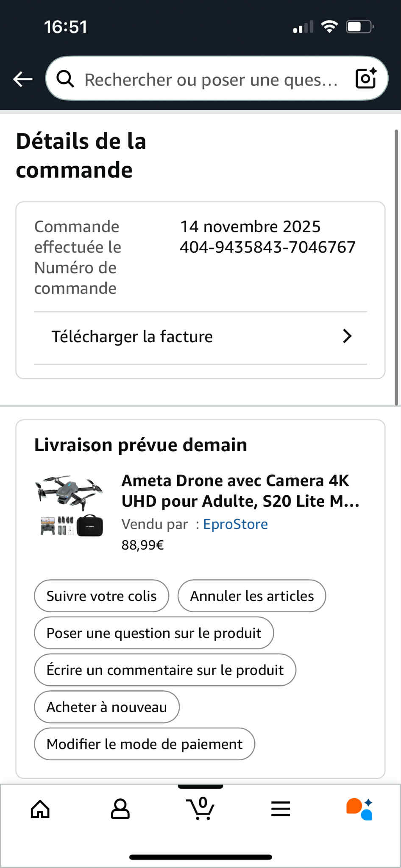Image resolution: width=401 pixels, height=868 pixels.
Task: Tap the drone product thumbnail
Action: click(x=69, y=505)
